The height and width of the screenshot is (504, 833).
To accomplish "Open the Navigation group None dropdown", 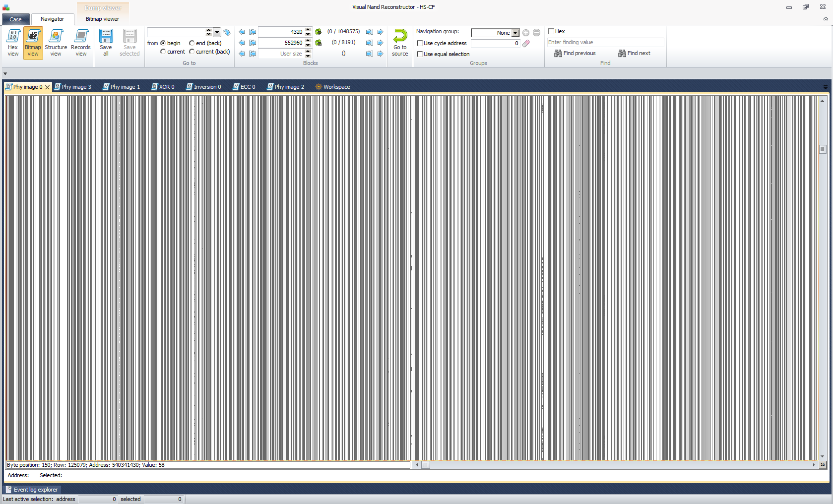I will click(x=515, y=33).
